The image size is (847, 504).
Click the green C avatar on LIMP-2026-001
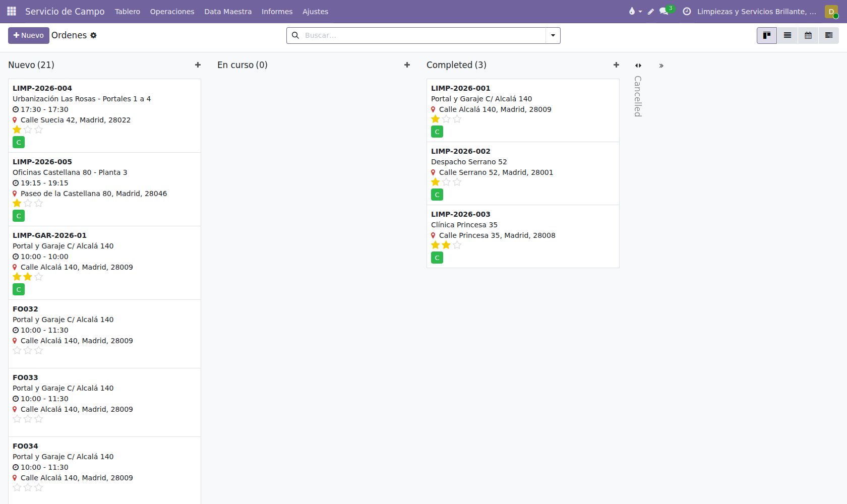click(x=437, y=132)
